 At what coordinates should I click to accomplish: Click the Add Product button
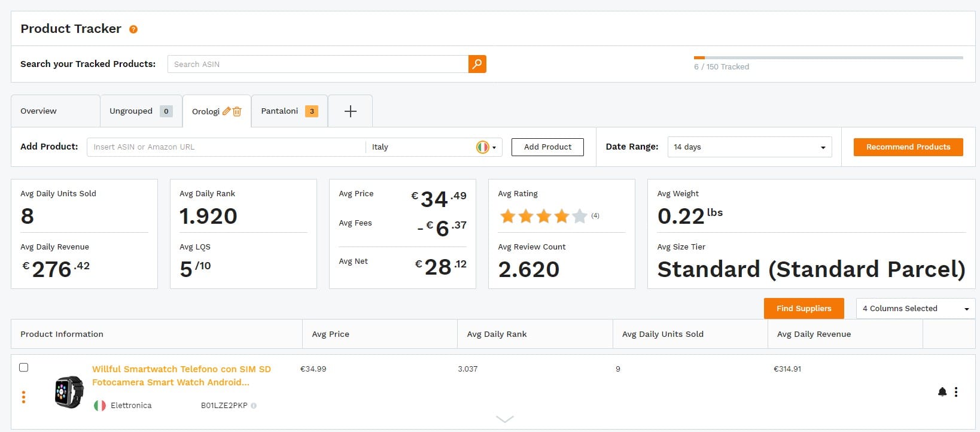coord(547,147)
